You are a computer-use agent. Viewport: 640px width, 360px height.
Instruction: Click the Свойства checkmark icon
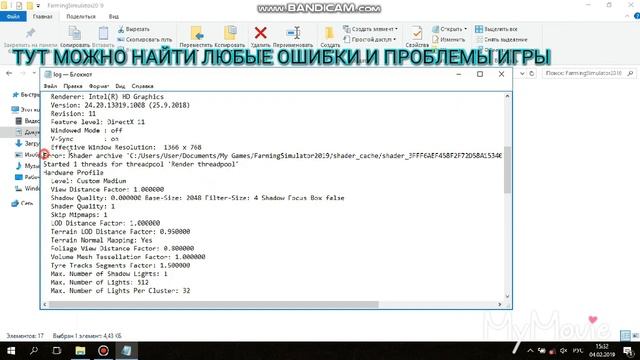(417, 33)
